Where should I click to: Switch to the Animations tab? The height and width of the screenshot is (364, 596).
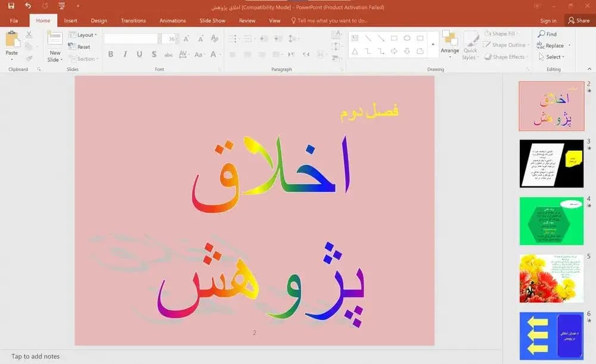173,20
